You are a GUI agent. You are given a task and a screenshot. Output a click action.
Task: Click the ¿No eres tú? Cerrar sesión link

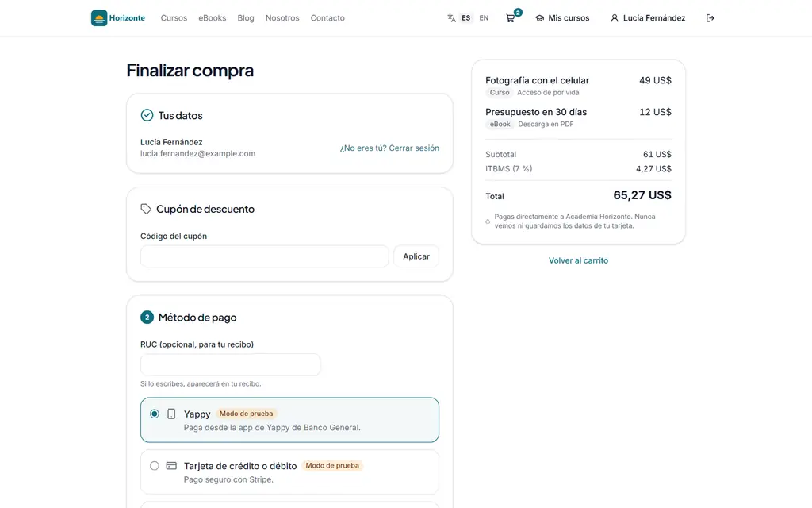(389, 148)
